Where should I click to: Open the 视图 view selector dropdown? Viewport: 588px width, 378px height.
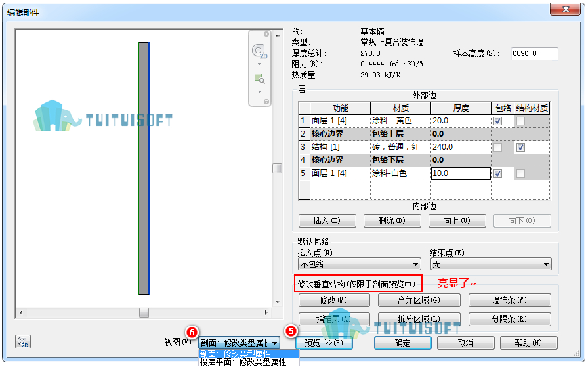(239, 343)
